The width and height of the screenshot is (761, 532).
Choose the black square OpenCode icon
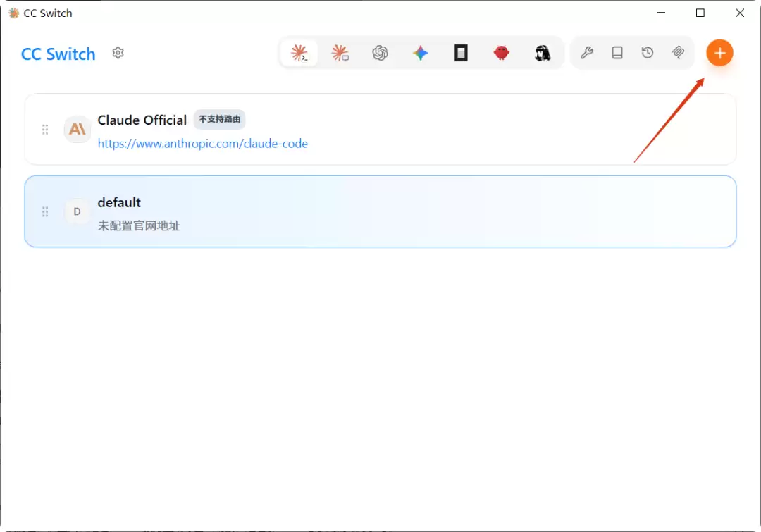tap(461, 52)
